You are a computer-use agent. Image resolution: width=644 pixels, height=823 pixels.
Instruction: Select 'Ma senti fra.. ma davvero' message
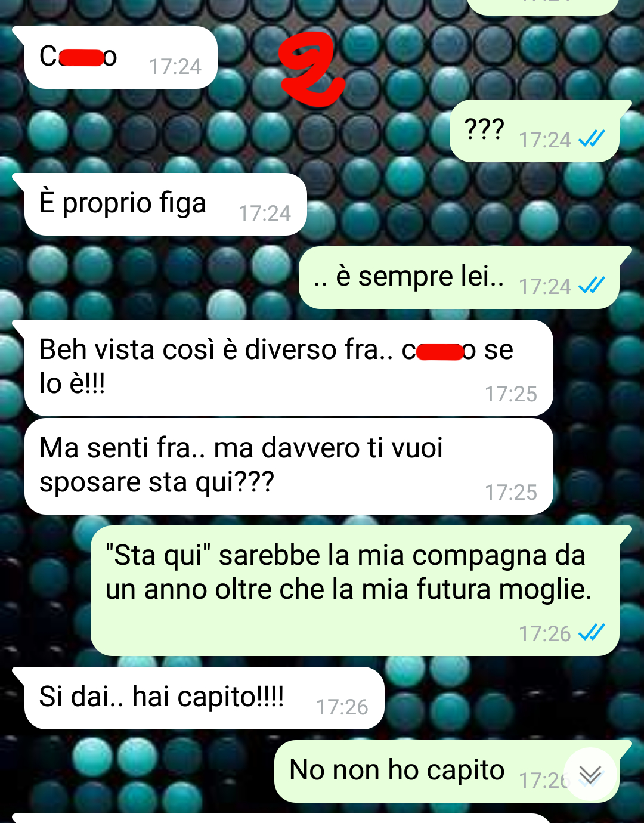(x=289, y=466)
